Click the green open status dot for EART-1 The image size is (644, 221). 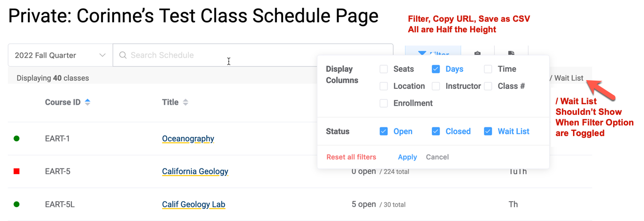pyautogui.click(x=16, y=138)
